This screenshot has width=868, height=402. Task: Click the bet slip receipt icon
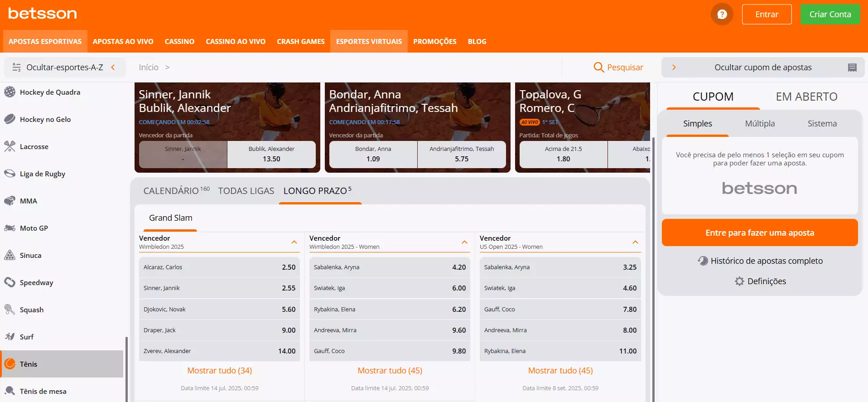point(852,68)
